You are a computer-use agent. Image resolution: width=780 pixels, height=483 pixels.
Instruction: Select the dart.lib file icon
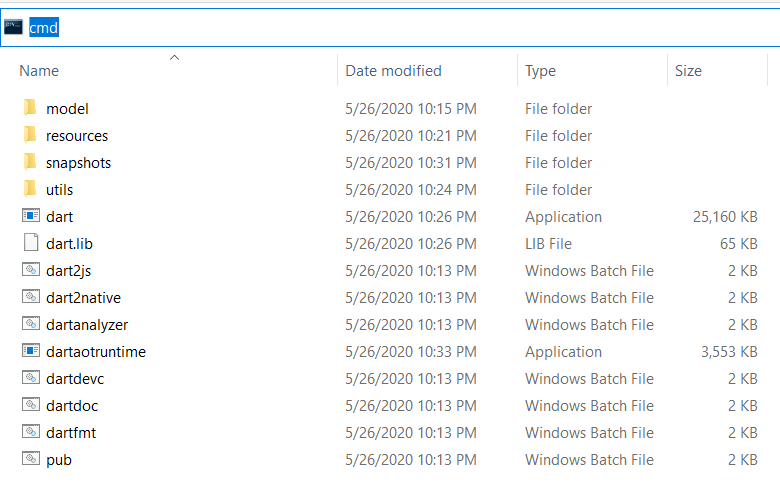tap(30, 244)
